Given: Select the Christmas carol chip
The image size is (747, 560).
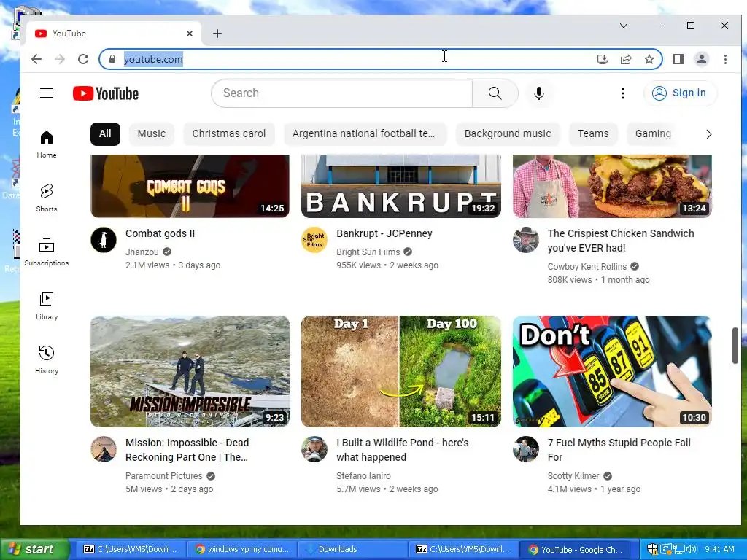Looking at the screenshot, I should click(x=229, y=134).
